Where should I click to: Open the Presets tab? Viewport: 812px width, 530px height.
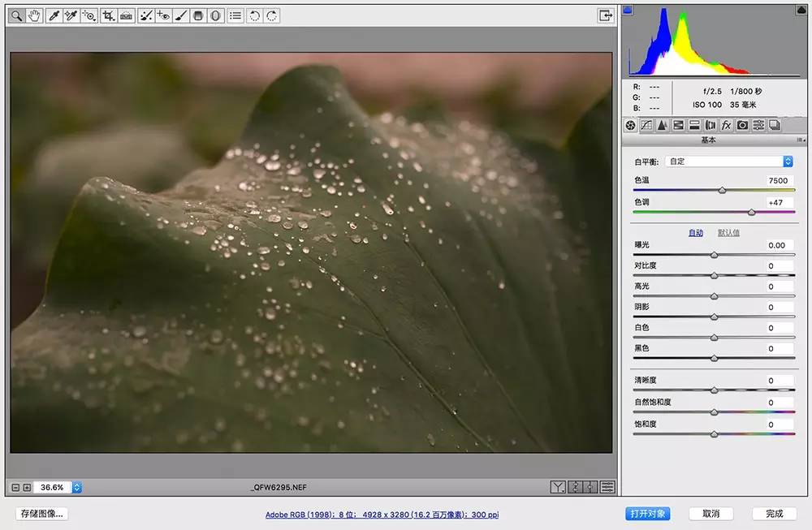(x=758, y=125)
